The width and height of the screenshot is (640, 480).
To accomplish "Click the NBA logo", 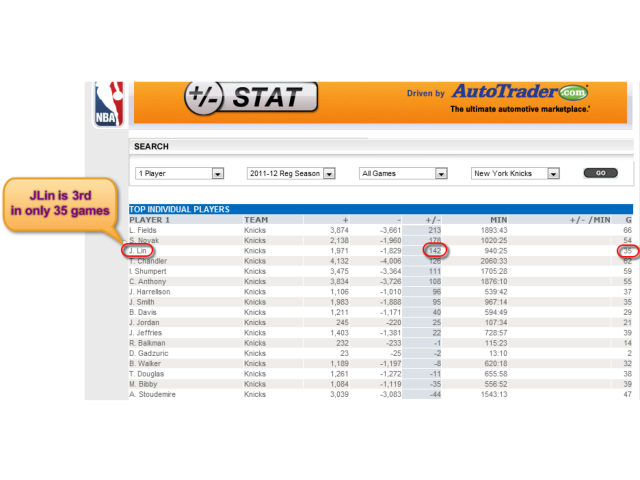I will (x=109, y=104).
